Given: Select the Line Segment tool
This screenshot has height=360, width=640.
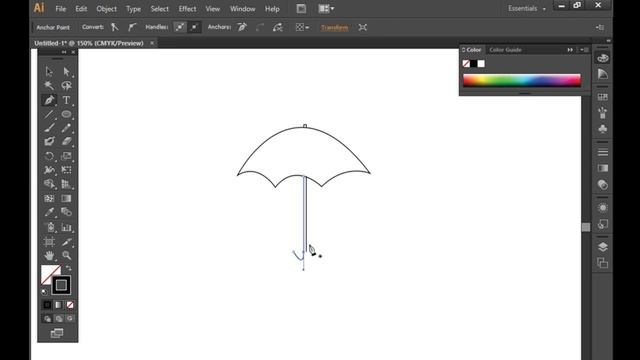Looking at the screenshot, I should coord(49,114).
